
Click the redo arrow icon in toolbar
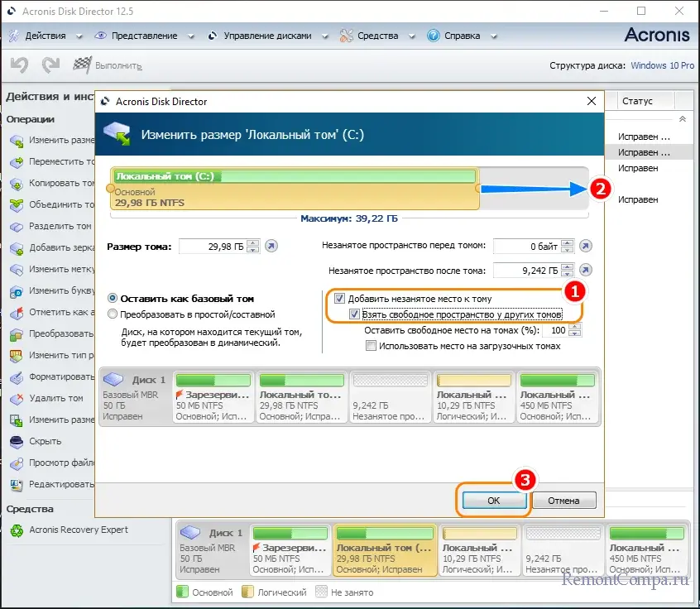pyautogui.click(x=50, y=65)
